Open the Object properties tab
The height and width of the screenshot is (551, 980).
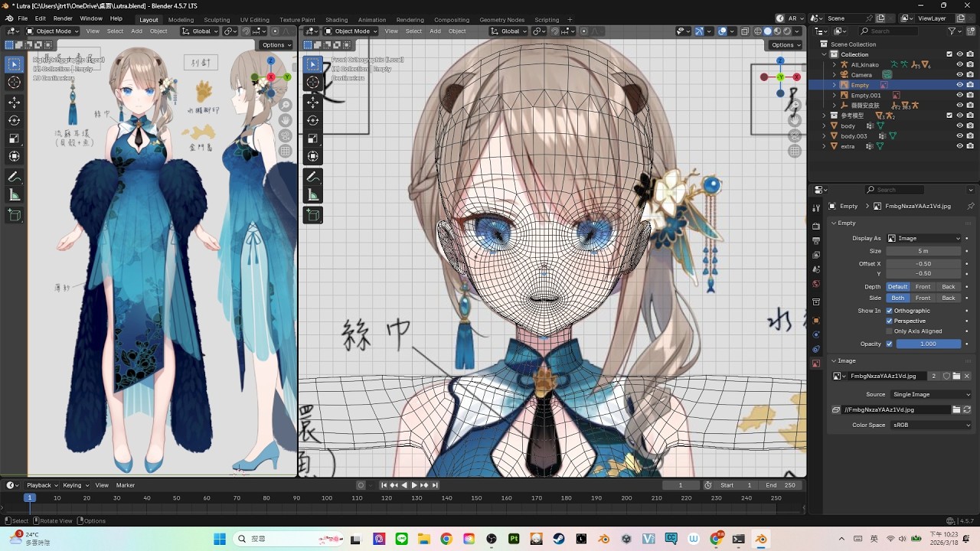click(x=816, y=321)
